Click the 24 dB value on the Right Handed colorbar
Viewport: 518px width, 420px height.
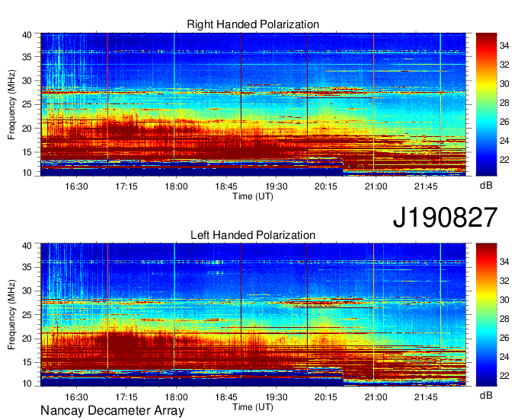[504, 141]
